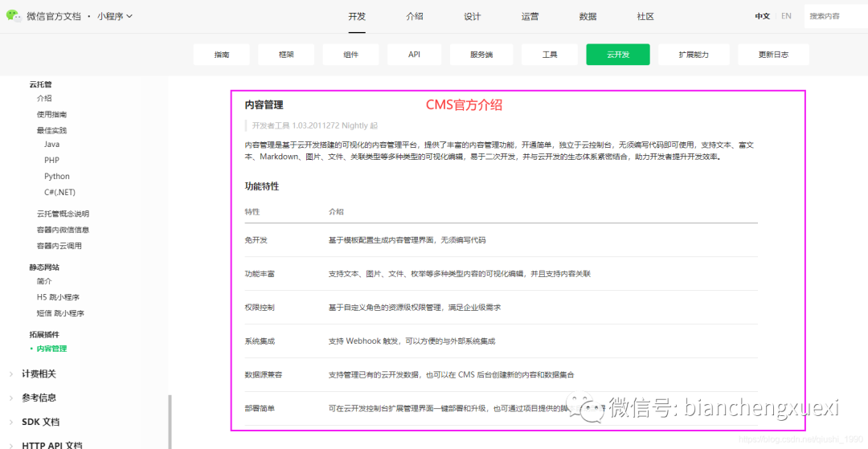This screenshot has width=868, height=449.
Task: Select 拓展插件 section heading
Action: pyautogui.click(x=44, y=335)
